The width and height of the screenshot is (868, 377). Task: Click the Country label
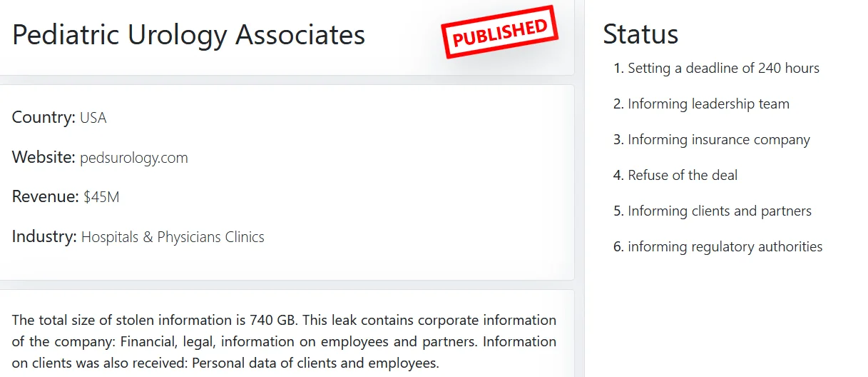pyautogui.click(x=44, y=118)
